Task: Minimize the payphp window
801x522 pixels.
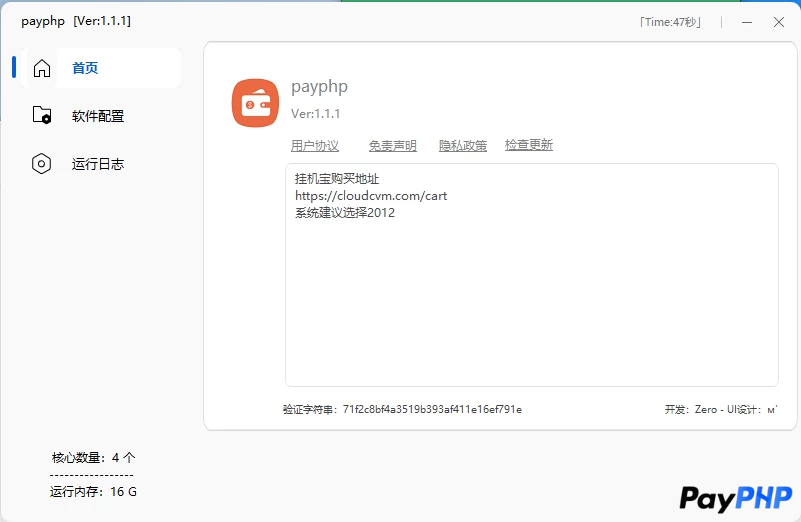Action: point(747,22)
